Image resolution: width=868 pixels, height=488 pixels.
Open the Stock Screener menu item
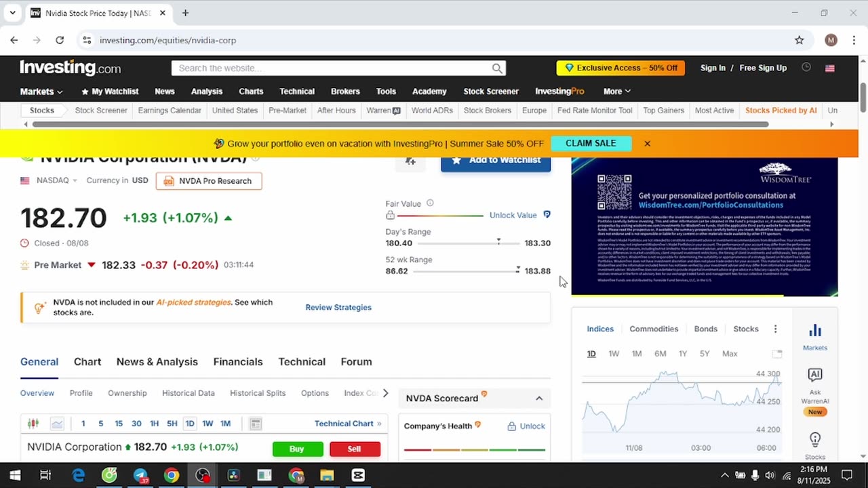coord(491,91)
